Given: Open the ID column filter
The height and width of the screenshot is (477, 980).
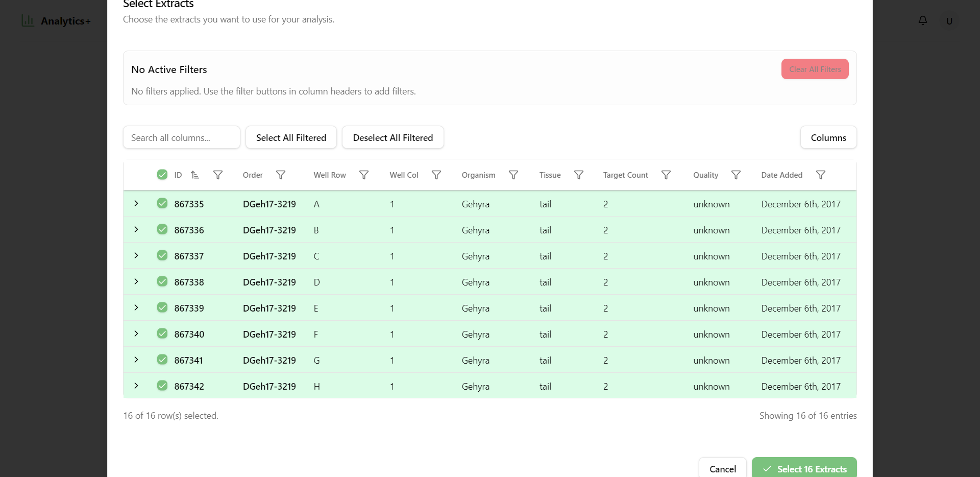Looking at the screenshot, I should tap(218, 175).
